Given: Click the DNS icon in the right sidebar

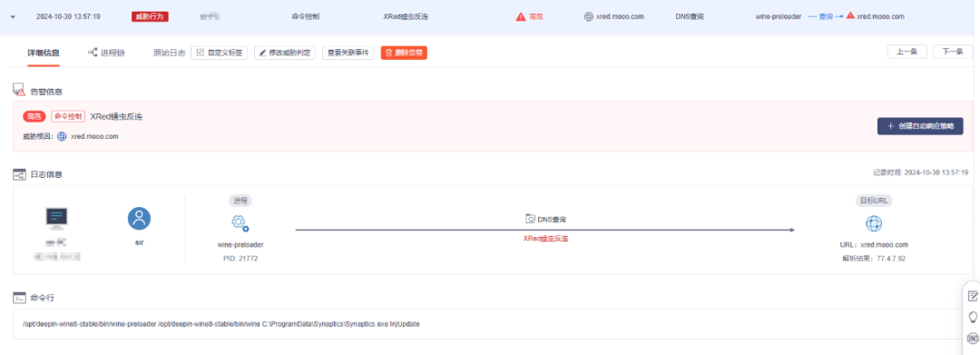Looking at the screenshot, I should (x=973, y=338).
